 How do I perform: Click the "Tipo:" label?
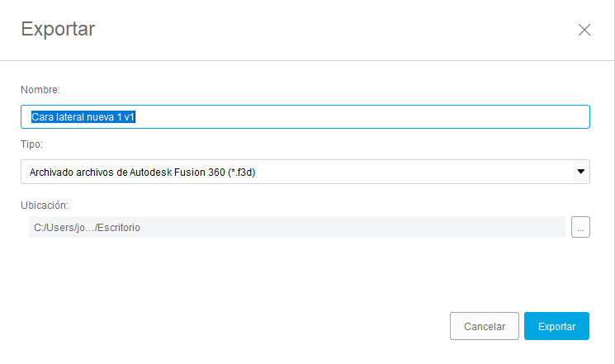(32, 144)
